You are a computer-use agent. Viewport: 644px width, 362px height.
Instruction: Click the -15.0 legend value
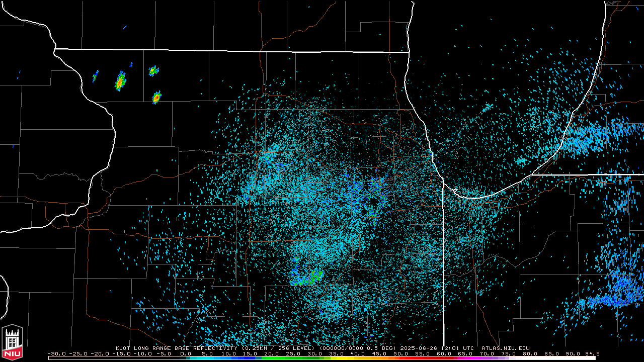point(121,353)
